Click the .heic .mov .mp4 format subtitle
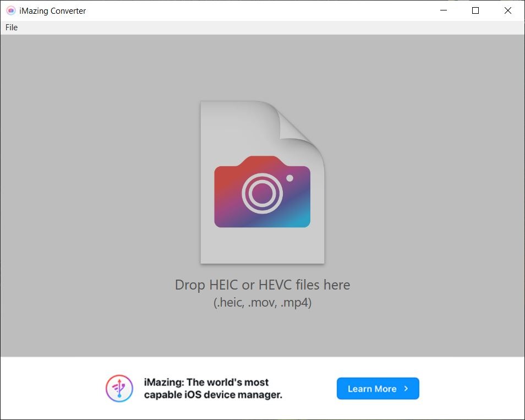 coord(262,302)
